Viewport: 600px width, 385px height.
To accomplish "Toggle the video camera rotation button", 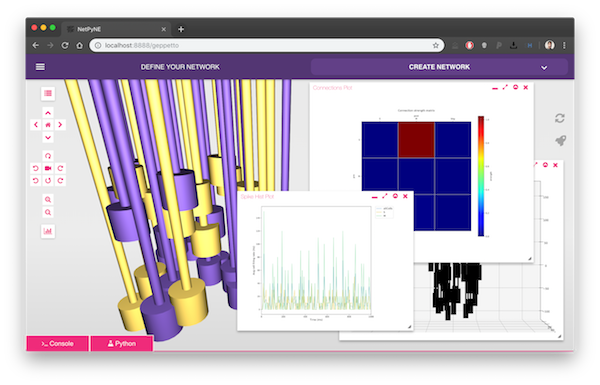I will click(48, 168).
